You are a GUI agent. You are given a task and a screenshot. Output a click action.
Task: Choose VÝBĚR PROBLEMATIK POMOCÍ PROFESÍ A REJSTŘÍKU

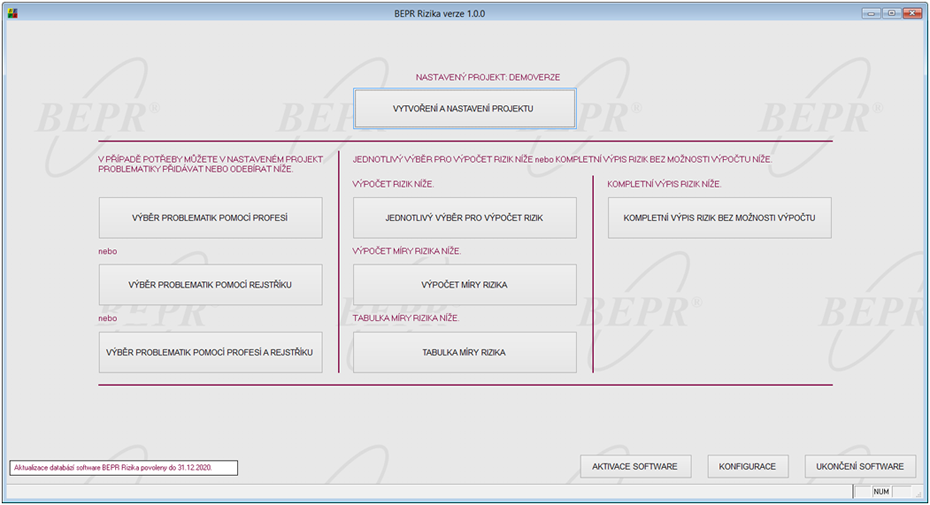pos(211,352)
